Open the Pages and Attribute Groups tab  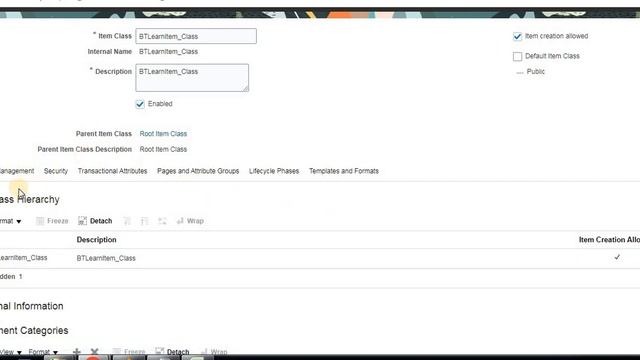click(198, 171)
